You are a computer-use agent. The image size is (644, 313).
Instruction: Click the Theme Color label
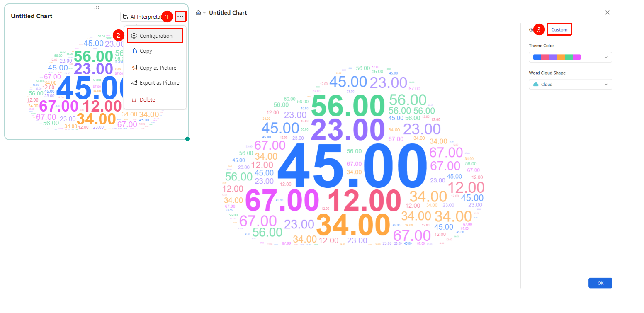coord(541,46)
